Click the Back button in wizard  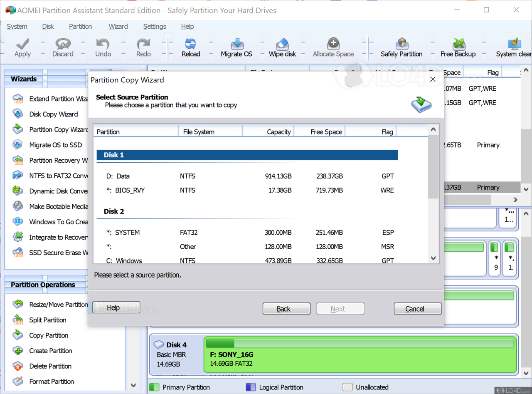click(286, 309)
